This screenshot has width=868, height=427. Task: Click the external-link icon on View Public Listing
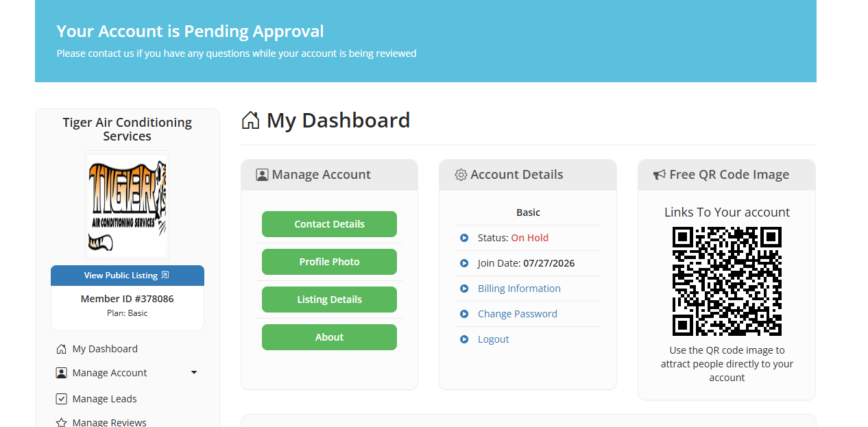pyautogui.click(x=165, y=276)
